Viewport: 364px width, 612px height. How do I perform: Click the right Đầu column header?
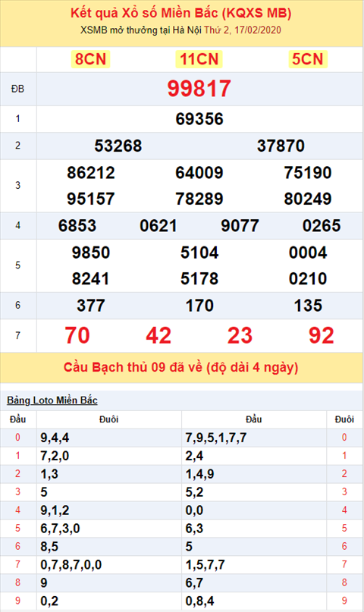253,419
